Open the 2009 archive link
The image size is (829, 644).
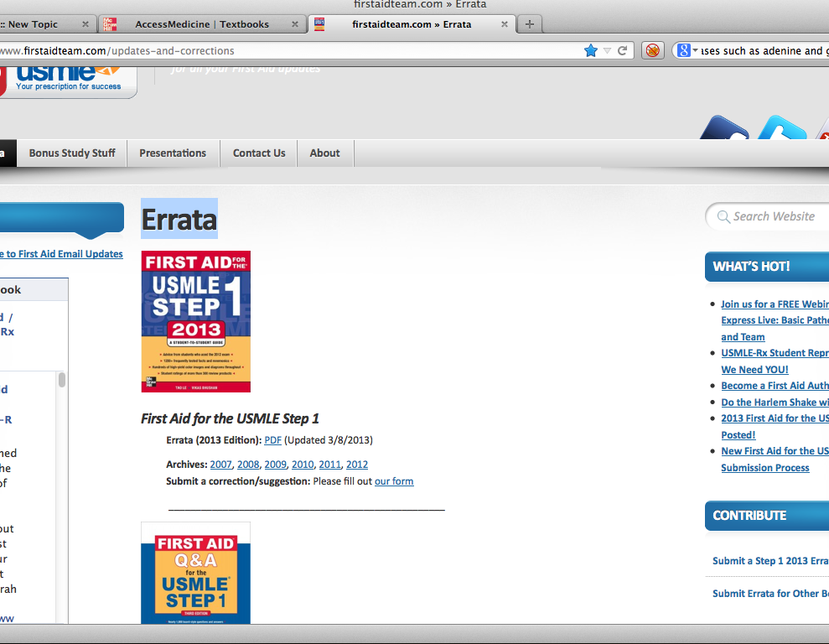click(x=276, y=465)
